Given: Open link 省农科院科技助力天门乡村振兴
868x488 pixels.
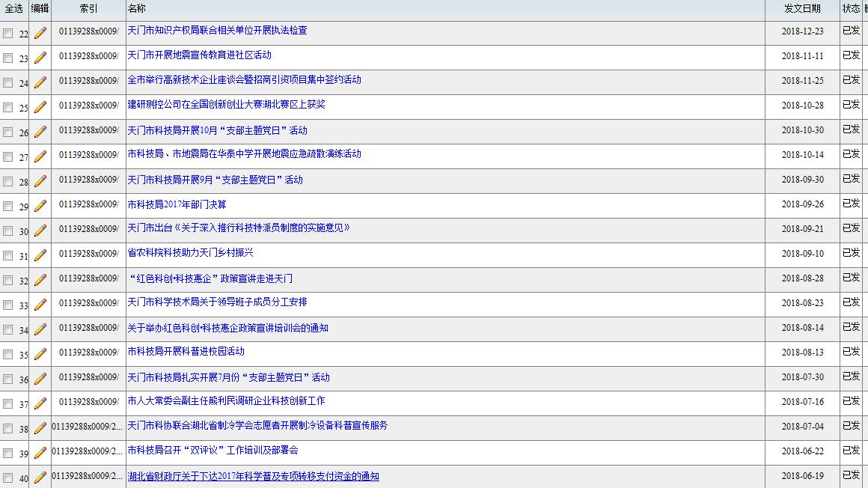Looking at the screenshot, I should tap(190, 253).
